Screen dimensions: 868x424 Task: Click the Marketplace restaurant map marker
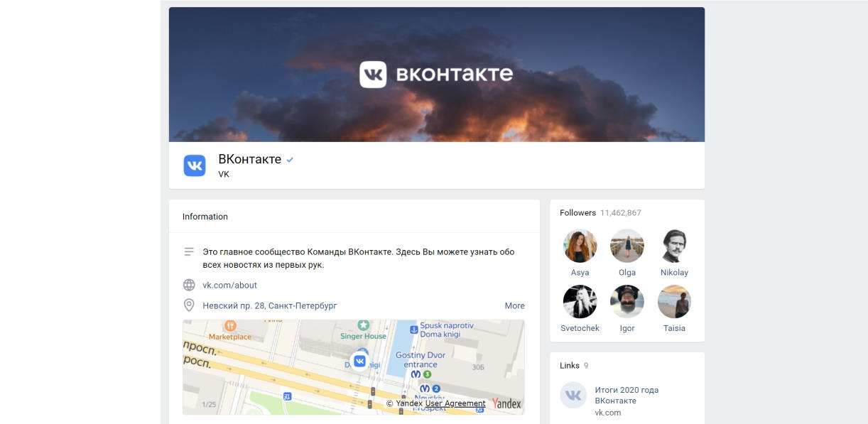pyautogui.click(x=230, y=327)
